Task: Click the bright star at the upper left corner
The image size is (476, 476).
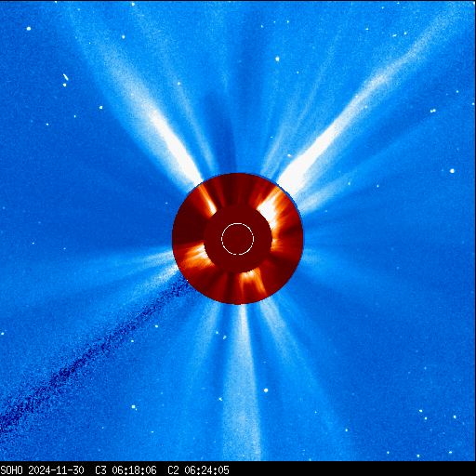Action: click(x=29, y=29)
